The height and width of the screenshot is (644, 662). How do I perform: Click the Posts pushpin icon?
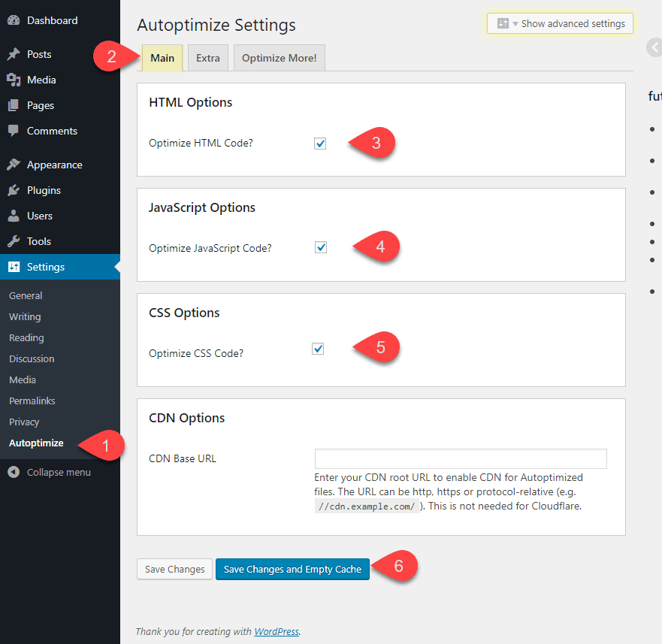[14, 54]
